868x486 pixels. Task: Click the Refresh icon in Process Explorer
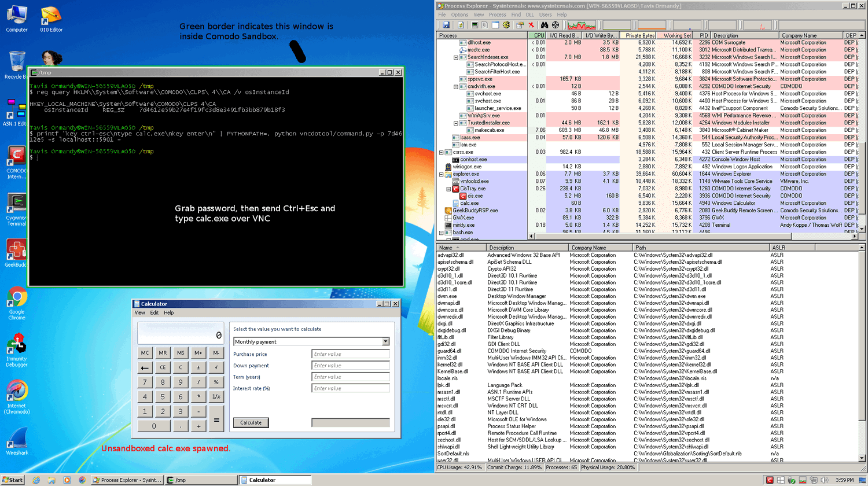(x=461, y=25)
